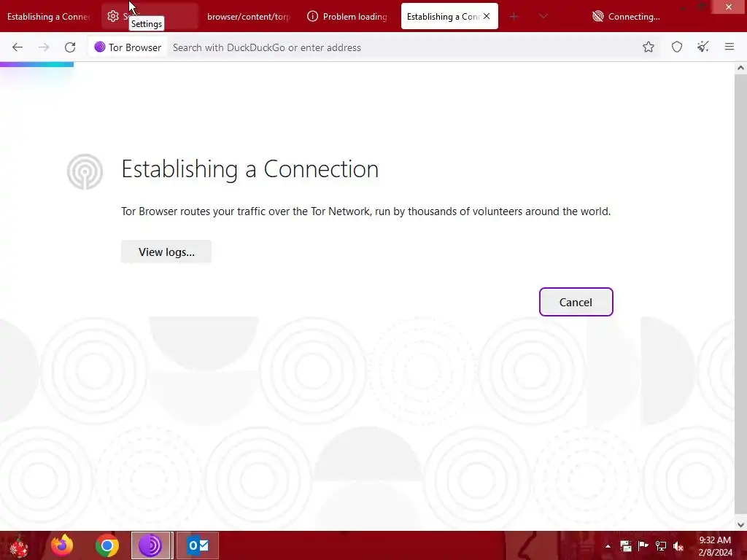
Task: Expand the list all tabs dropdown
Action: click(x=543, y=17)
